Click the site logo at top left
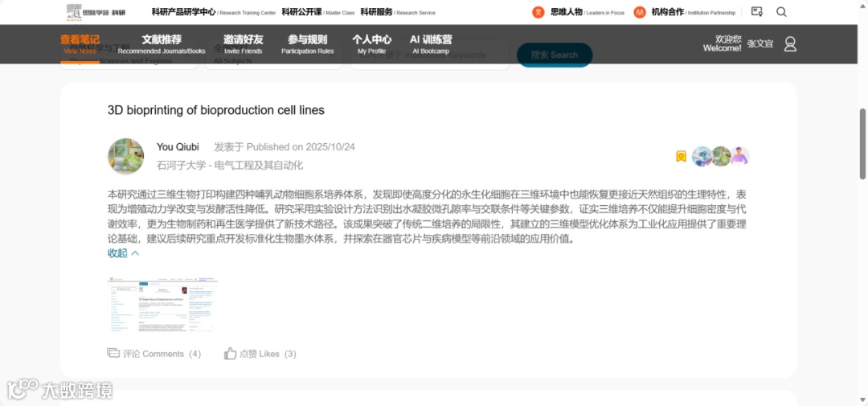This screenshot has width=868, height=406. pyautogui.click(x=95, y=11)
